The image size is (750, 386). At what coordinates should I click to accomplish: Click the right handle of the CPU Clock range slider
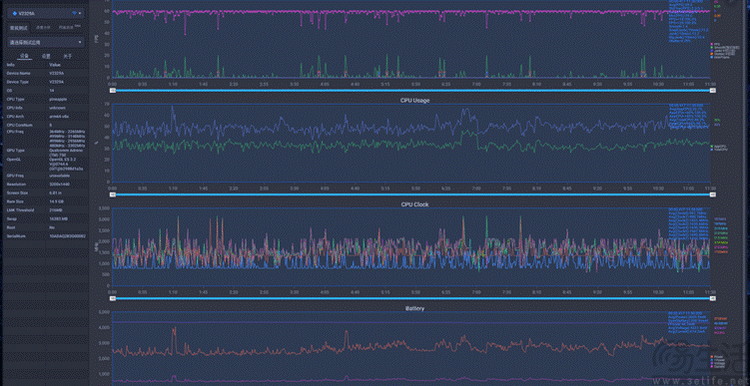pyautogui.click(x=713, y=298)
